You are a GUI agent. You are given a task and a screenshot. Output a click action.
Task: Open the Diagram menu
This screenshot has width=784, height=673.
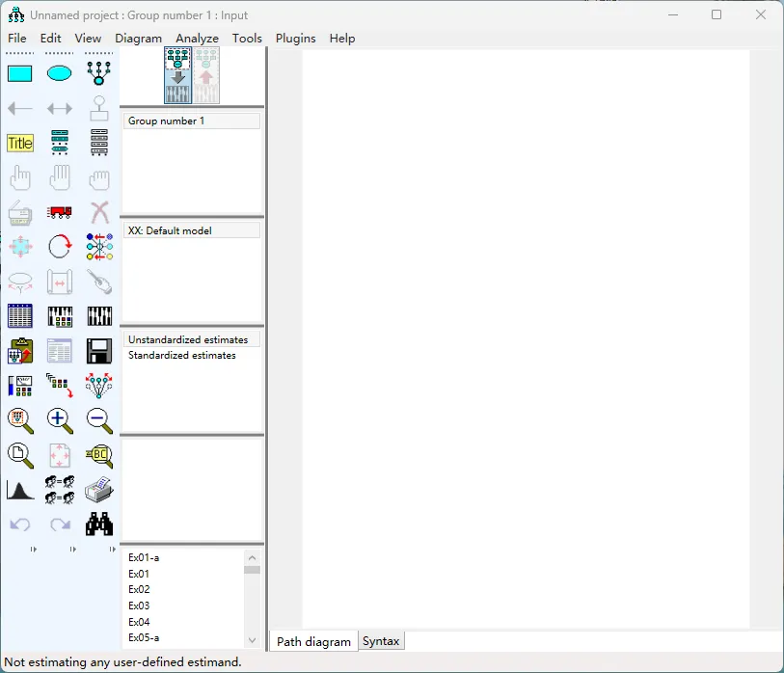pos(139,39)
